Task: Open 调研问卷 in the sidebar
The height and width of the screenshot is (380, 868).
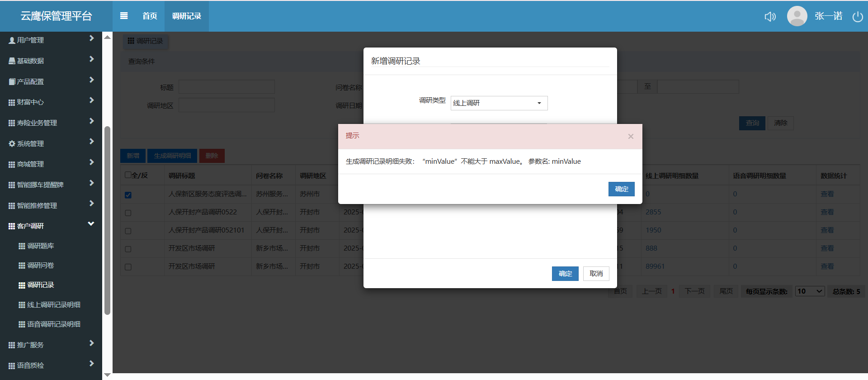Action: tap(40, 266)
